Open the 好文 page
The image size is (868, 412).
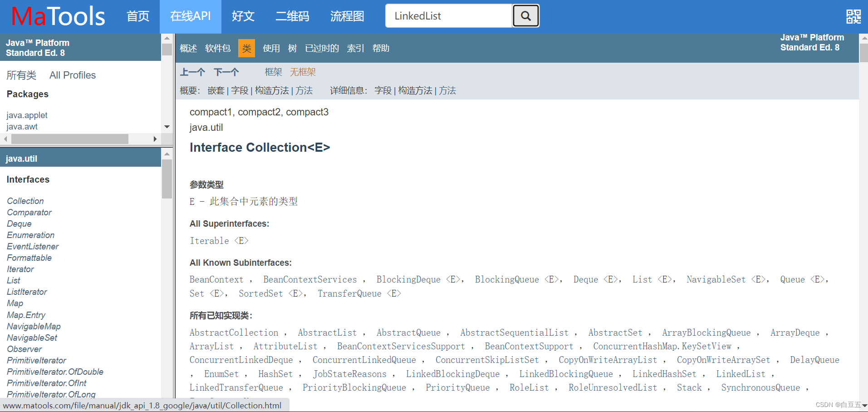click(243, 16)
